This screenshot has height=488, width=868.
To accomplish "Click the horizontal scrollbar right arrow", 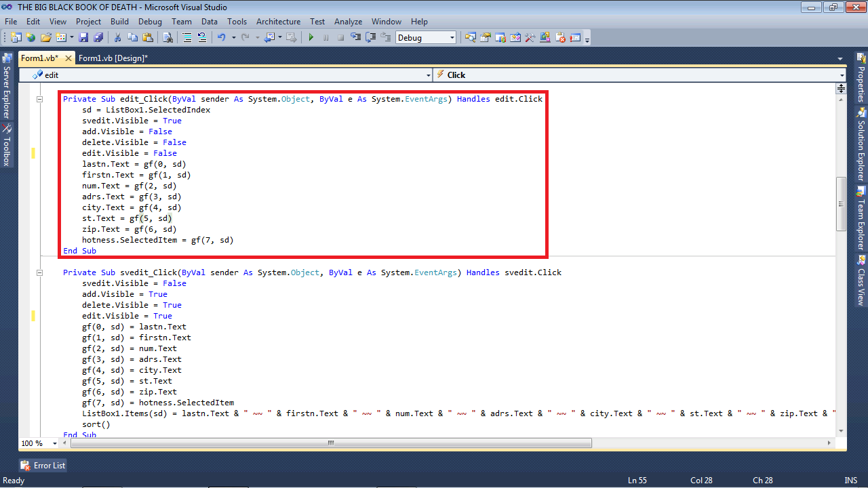I will 830,443.
